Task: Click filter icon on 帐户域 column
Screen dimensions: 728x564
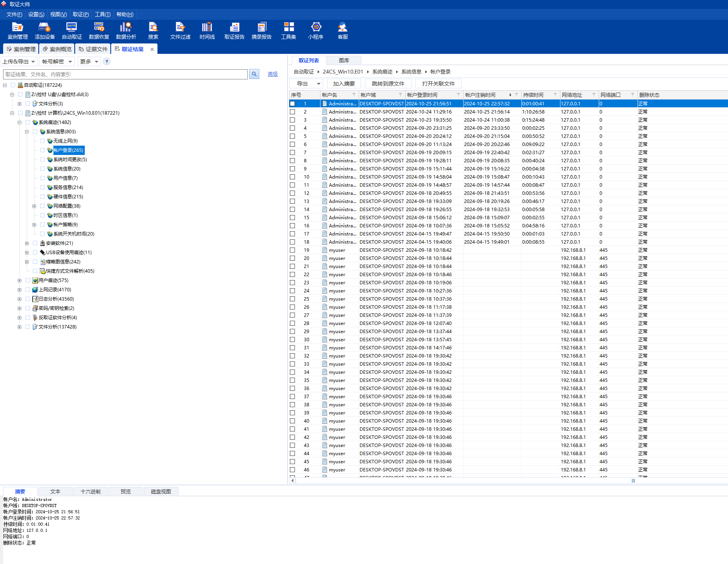Action: click(400, 95)
